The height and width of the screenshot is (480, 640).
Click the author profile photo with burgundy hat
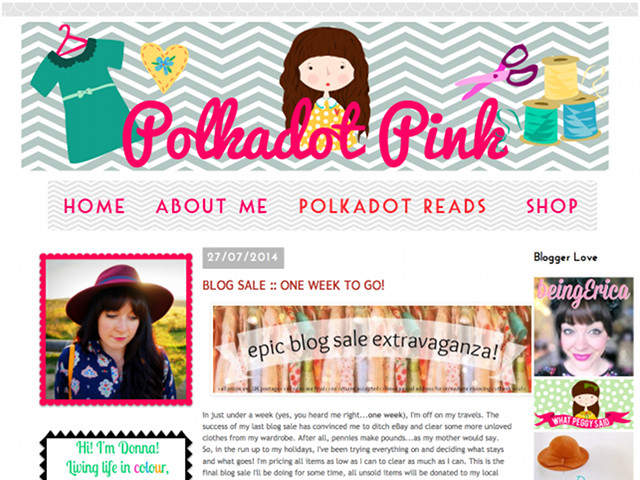[x=116, y=329]
